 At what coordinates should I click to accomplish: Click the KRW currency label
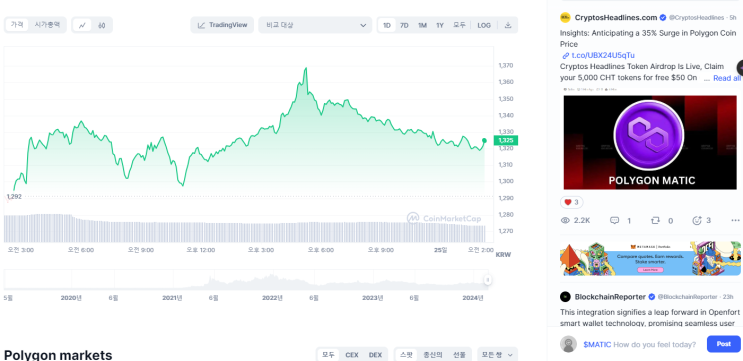(503, 255)
